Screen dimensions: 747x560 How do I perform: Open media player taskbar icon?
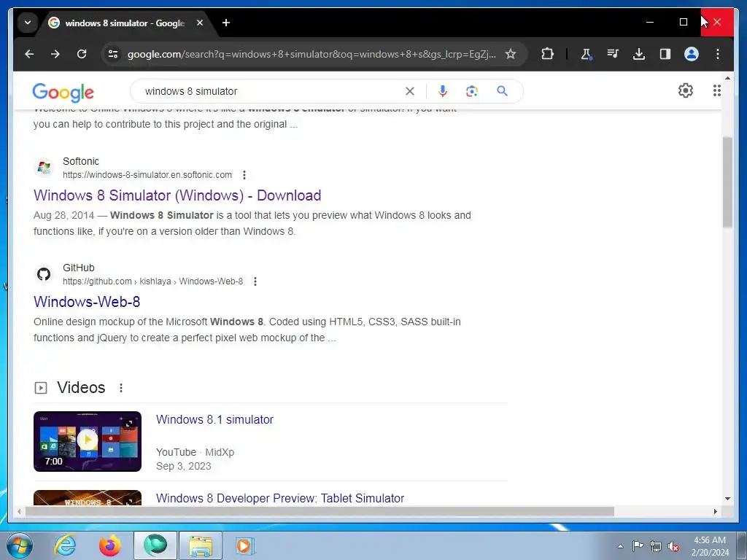click(245, 545)
